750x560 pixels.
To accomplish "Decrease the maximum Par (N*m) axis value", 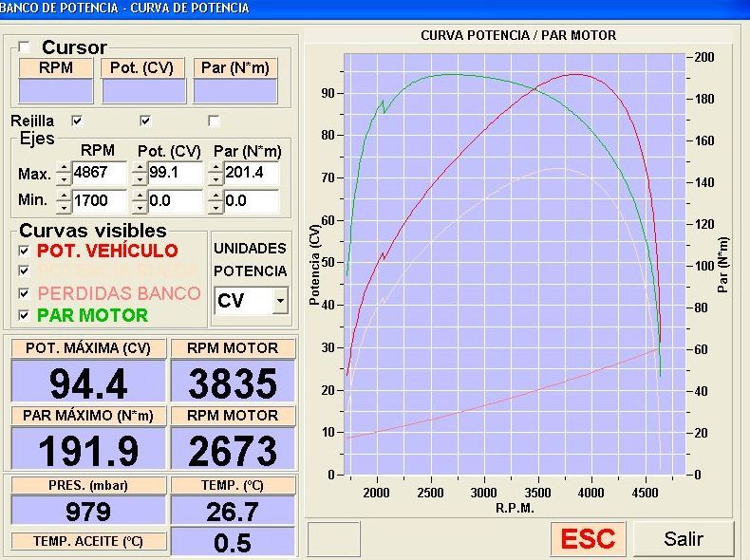I will (x=216, y=180).
